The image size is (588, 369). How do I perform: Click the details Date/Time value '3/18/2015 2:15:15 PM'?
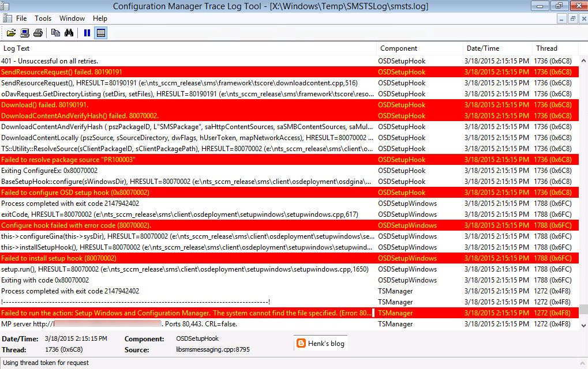point(76,338)
